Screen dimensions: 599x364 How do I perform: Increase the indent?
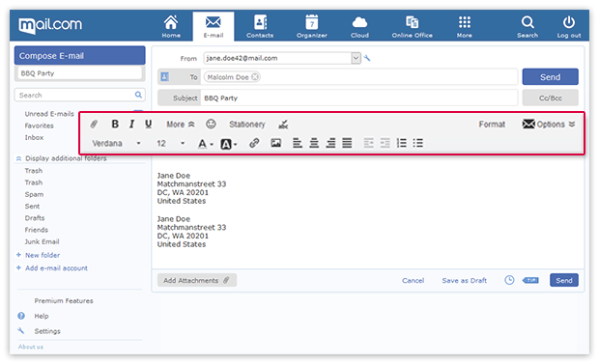click(385, 143)
